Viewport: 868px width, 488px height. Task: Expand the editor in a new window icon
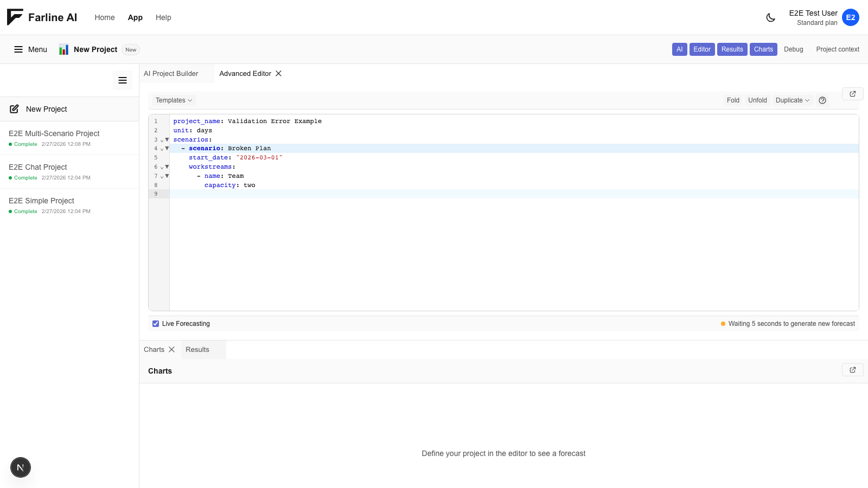(x=852, y=93)
